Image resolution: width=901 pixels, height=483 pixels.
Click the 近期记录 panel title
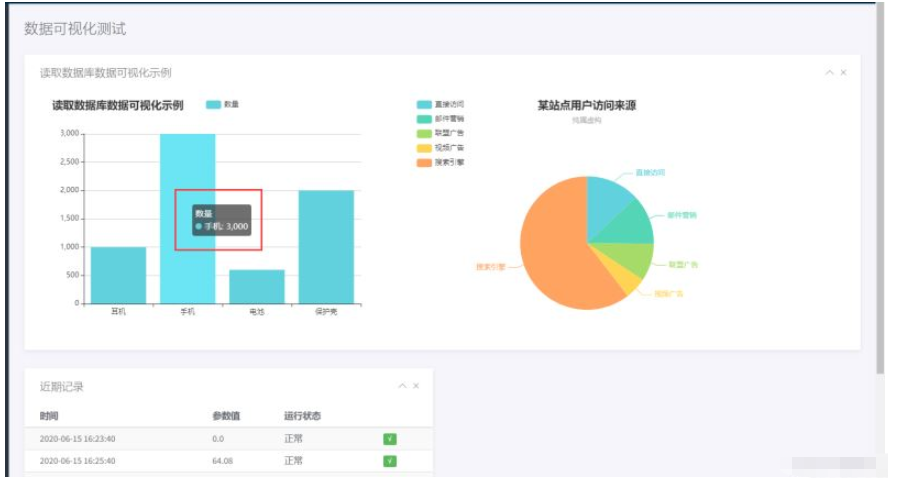pos(61,387)
